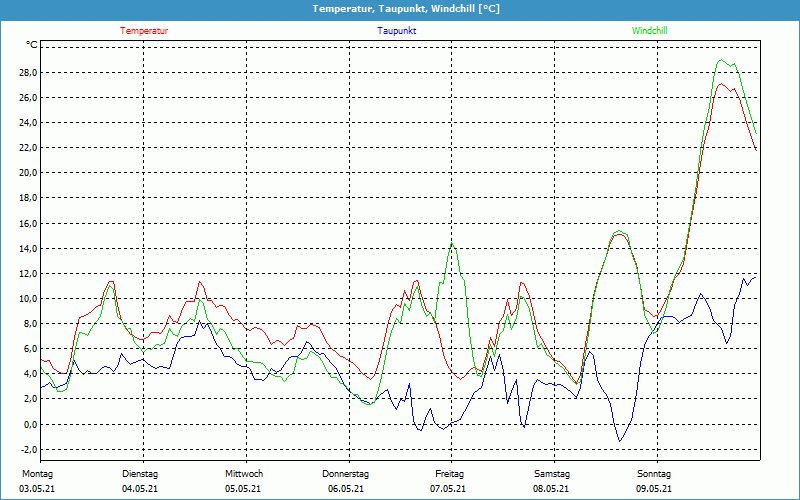Click the 20,0 y-axis value

(28, 172)
